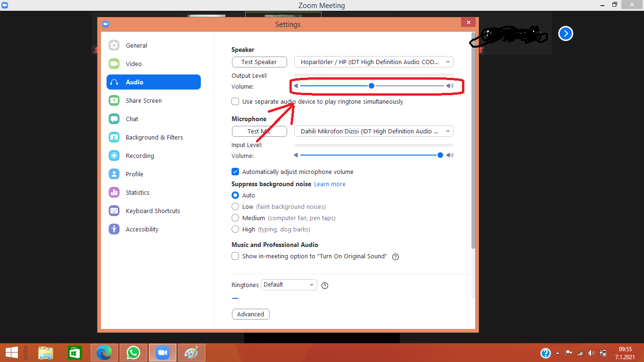
Task: Click the blue next arrow in Zoom Meeting
Action: point(565,33)
